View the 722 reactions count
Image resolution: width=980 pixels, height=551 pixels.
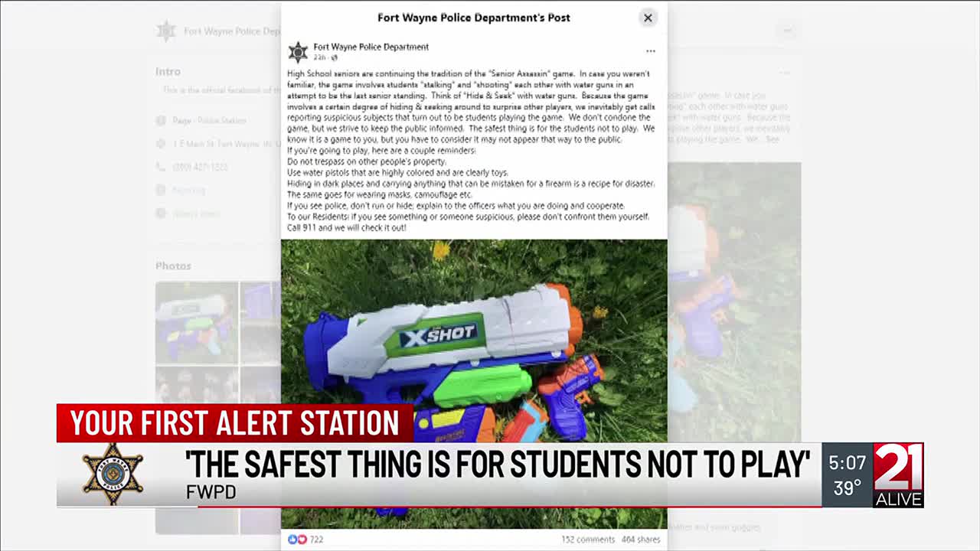[x=316, y=540]
